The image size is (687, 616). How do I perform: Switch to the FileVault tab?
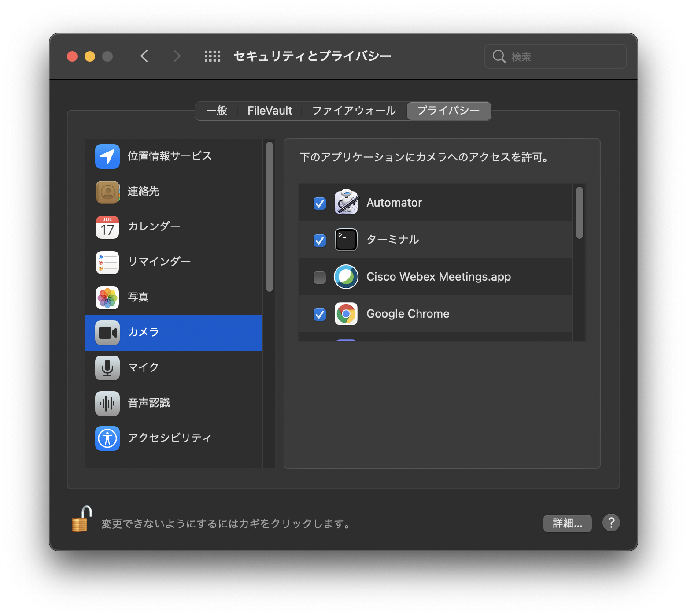(x=270, y=111)
